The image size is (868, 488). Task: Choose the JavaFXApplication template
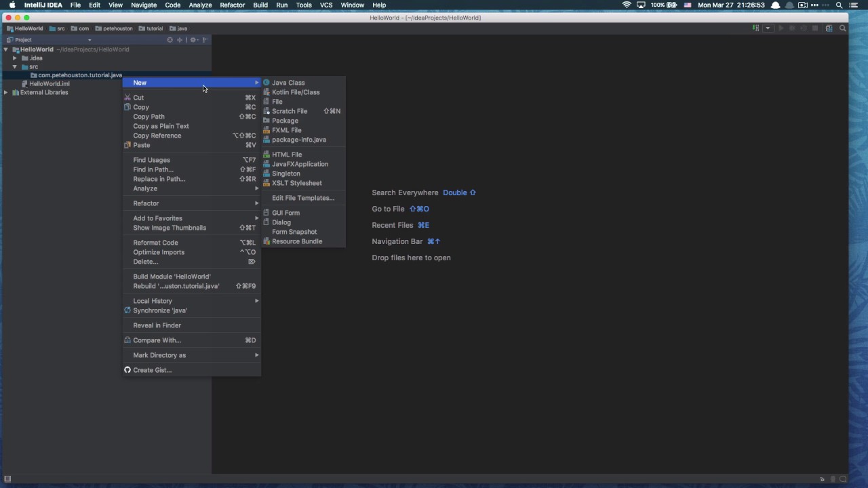pyautogui.click(x=303, y=164)
